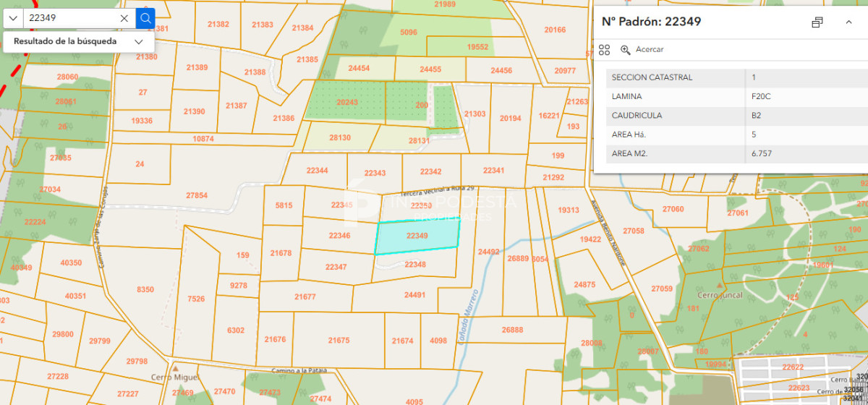Viewport: 868px width, 405px height.
Task: Click parcel 24492 on the map
Action: click(x=489, y=252)
